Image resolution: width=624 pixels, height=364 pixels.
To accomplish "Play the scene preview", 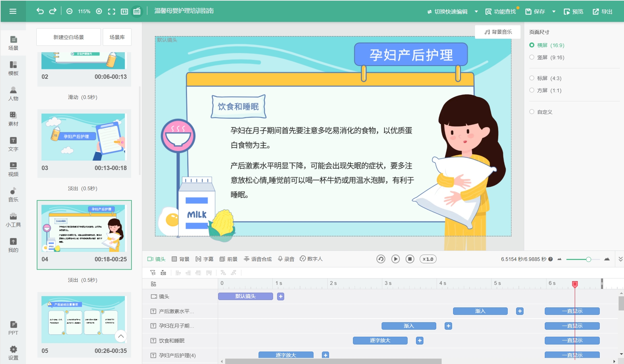I will 395,259.
